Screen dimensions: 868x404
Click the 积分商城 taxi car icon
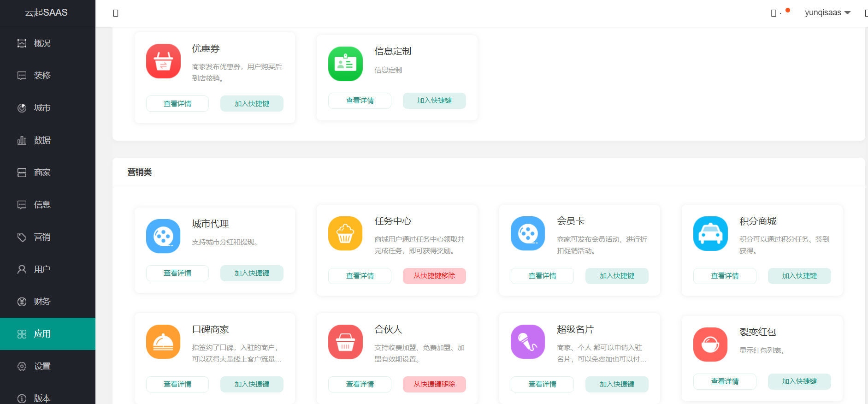click(710, 233)
